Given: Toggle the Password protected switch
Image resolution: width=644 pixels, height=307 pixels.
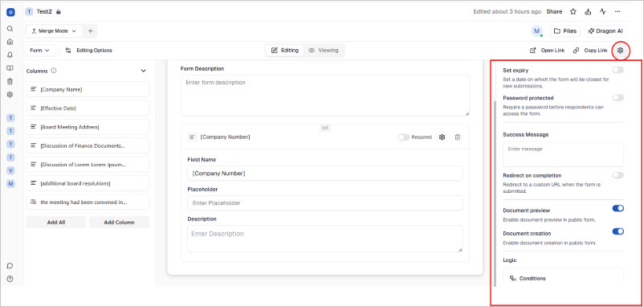Looking at the screenshot, I should coord(618,98).
